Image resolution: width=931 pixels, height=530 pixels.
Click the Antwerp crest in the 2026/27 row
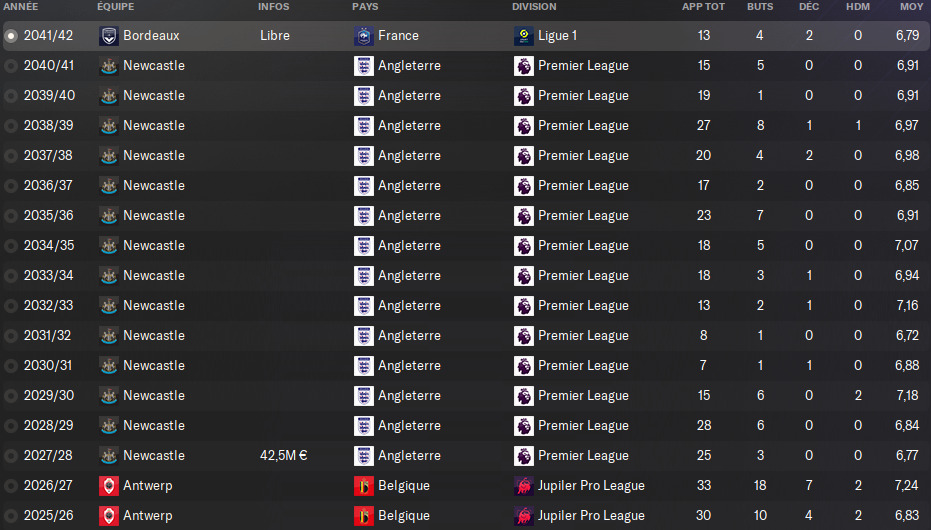109,486
